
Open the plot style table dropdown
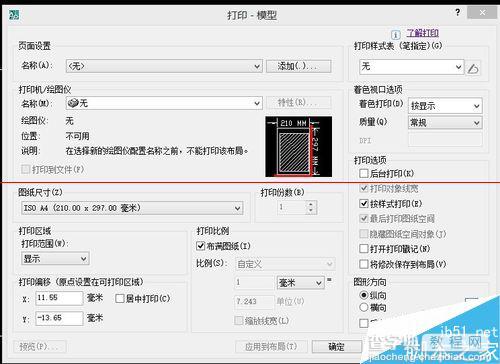pos(411,67)
